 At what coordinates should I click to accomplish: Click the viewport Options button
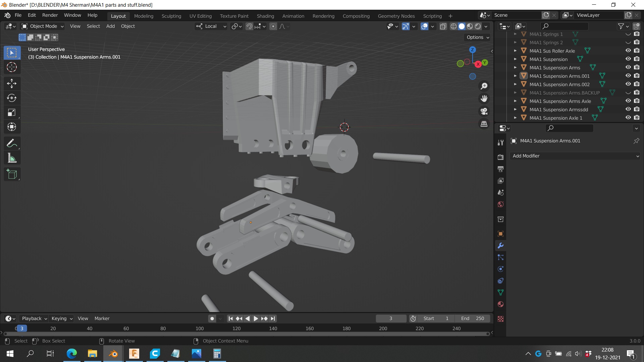(x=478, y=37)
